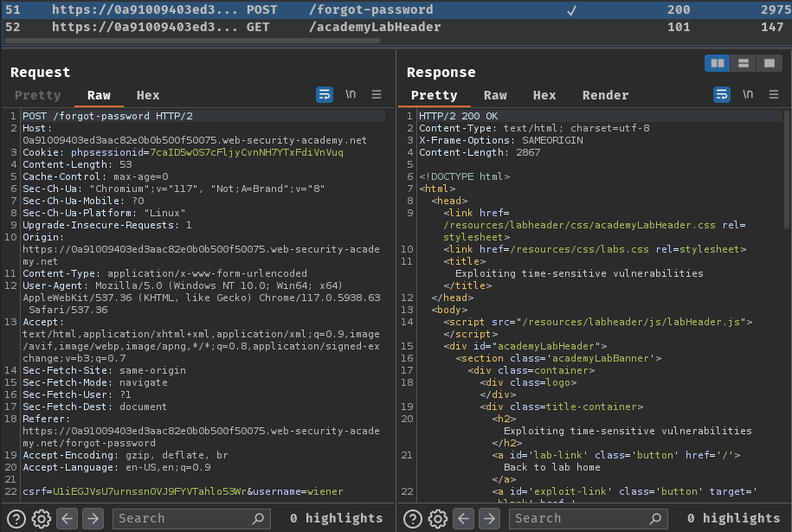Toggle word wrap in the Response panel
This screenshot has height=532, width=792.
coord(722,94)
